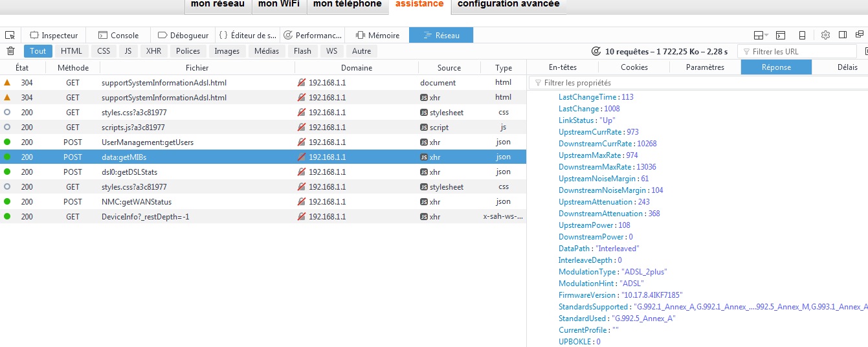Show the Cookies details tab
Viewport: 868px width, 347px height.
tap(634, 67)
